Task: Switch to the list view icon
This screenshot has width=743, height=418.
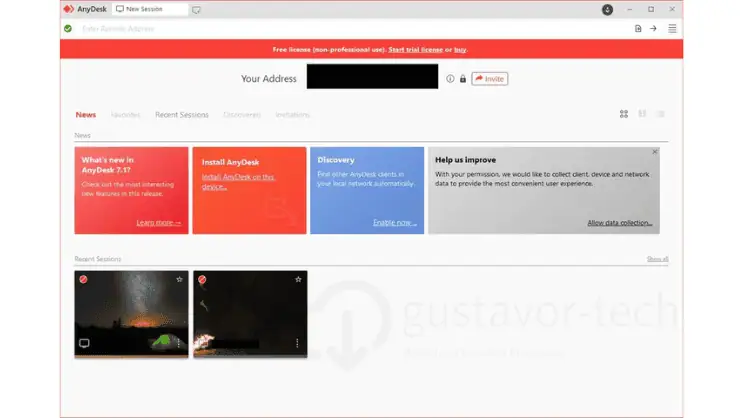Action: (661, 114)
